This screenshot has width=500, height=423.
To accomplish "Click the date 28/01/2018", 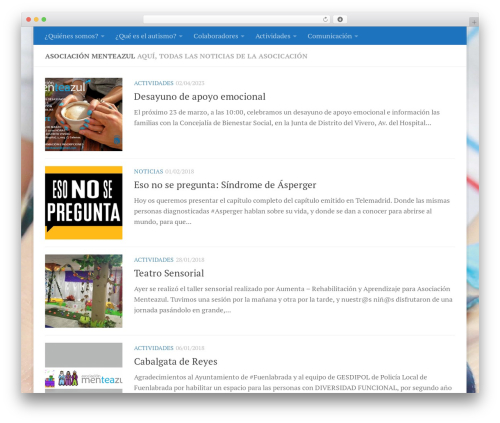I will pos(190,260).
